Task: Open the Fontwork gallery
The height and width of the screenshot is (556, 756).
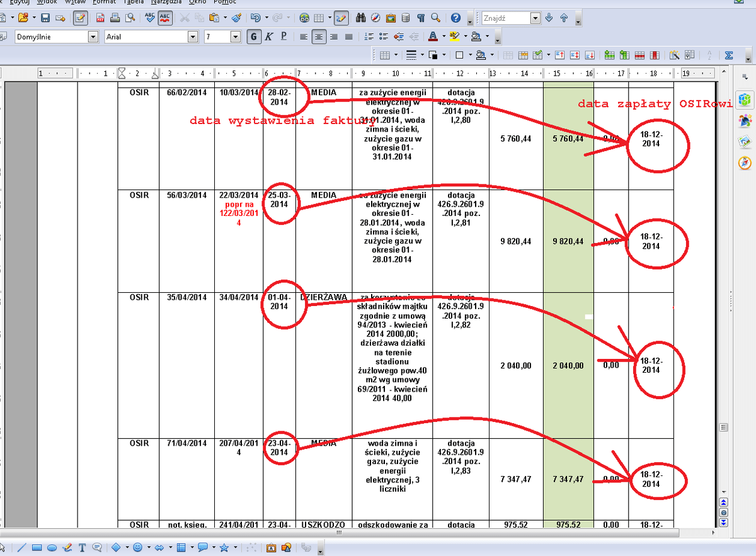Action: pyautogui.click(x=272, y=547)
